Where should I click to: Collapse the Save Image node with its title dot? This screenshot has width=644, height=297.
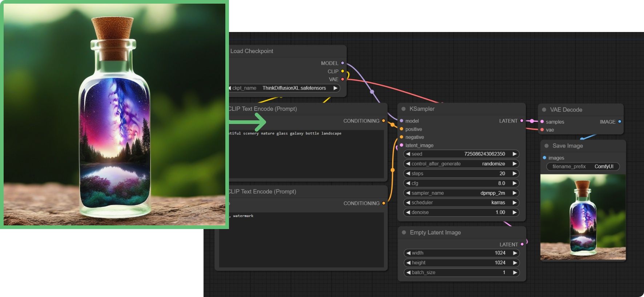[547, 146]
